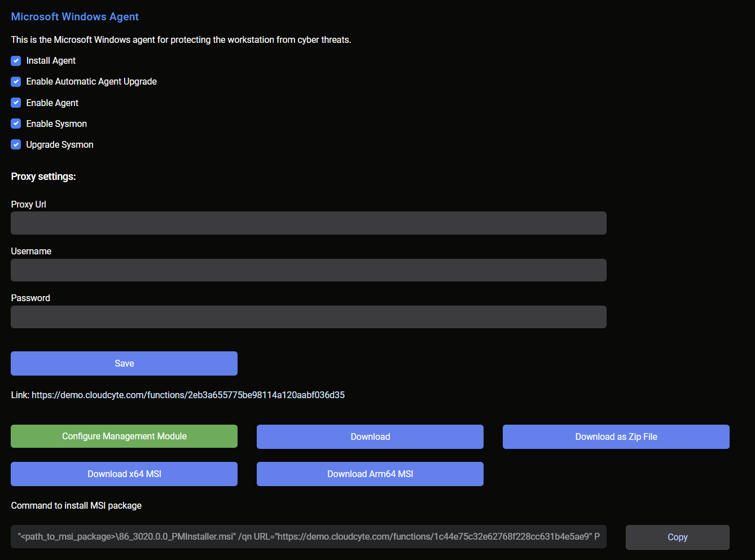The height and width of the screenshot is (560, 755).
Task: Open the demo.cloudcyte.com functions link
Action: 188,395
